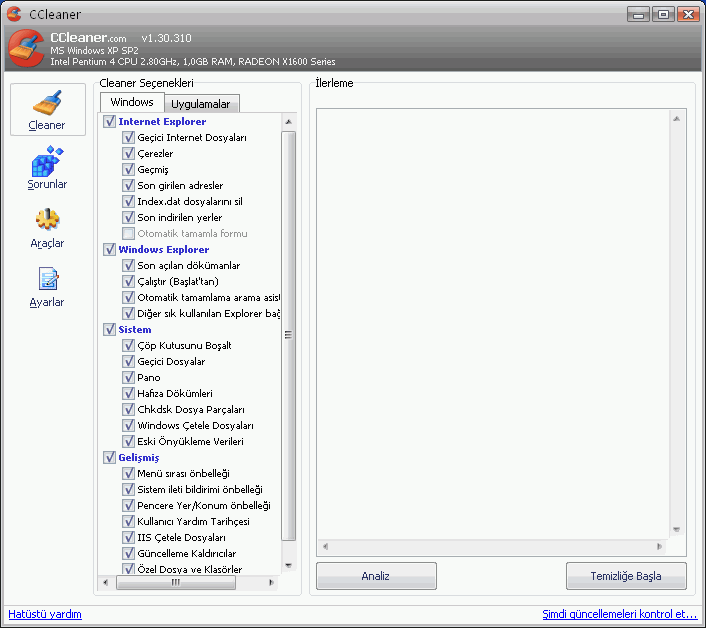This screenshot has width=706, height=628.
Task: Toggle Geçici Dosyalar checkbox
Action: click(128, 361)
